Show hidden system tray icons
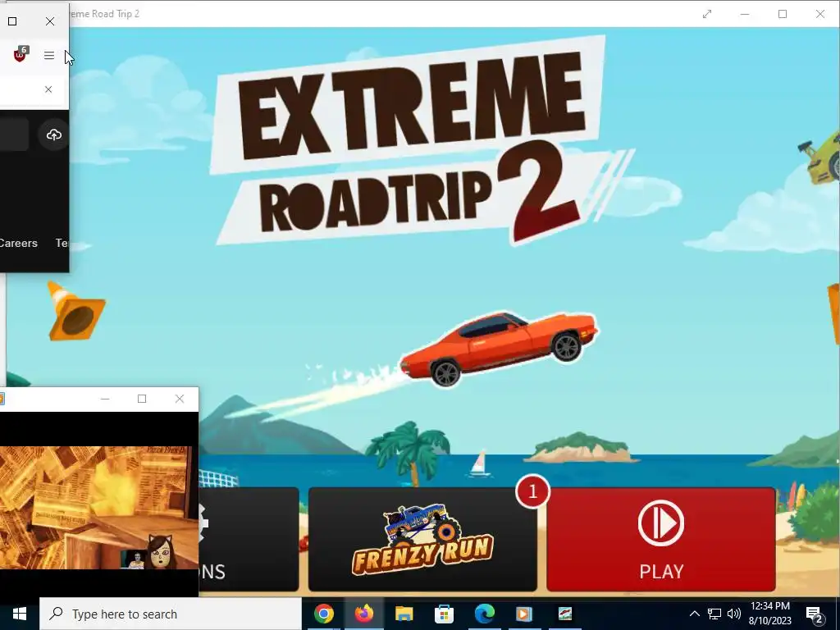The height and width of the screenshot is (630, 840). tap(694, 614)
